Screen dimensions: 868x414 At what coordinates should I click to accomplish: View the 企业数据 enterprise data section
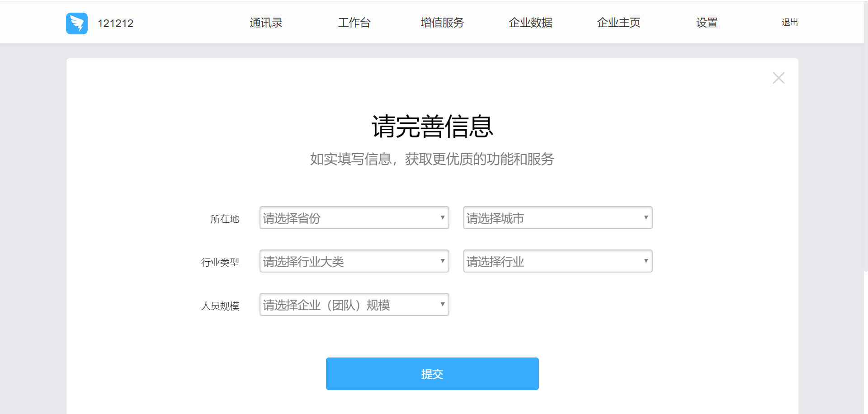coord(531,23)
